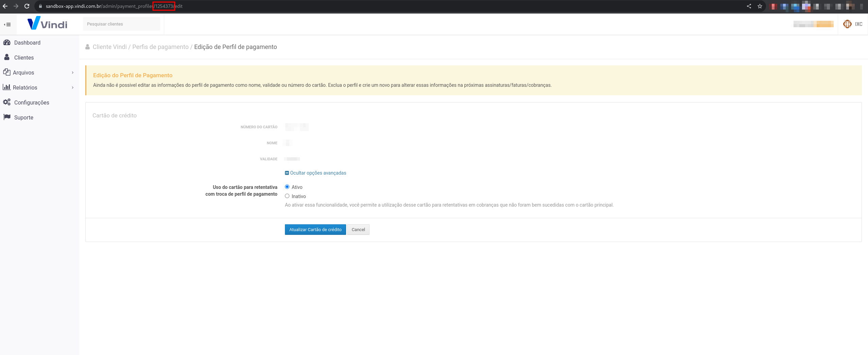Select the Inativo radio option

pyautogui.click(x=287, y=196)
